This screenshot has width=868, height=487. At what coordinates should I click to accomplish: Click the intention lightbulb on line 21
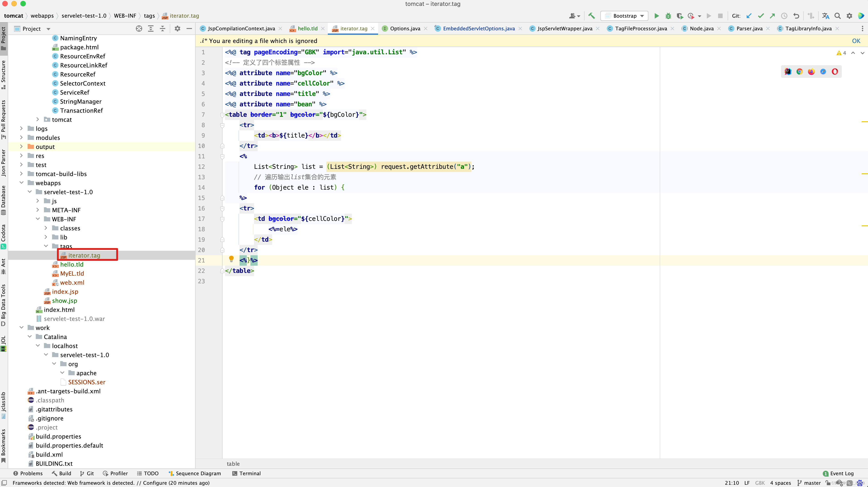[x=231, y=259]
